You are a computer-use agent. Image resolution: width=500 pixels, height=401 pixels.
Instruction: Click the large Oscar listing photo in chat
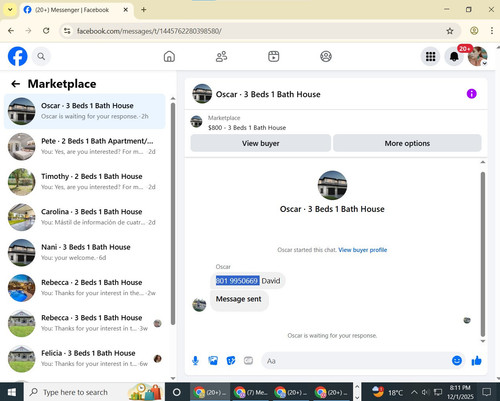click(x=332, y=185)
